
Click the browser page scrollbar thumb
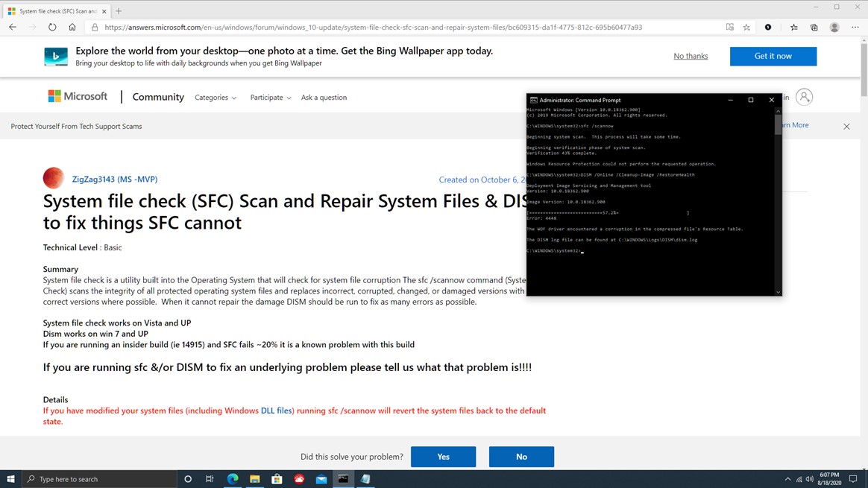point(864,70)
